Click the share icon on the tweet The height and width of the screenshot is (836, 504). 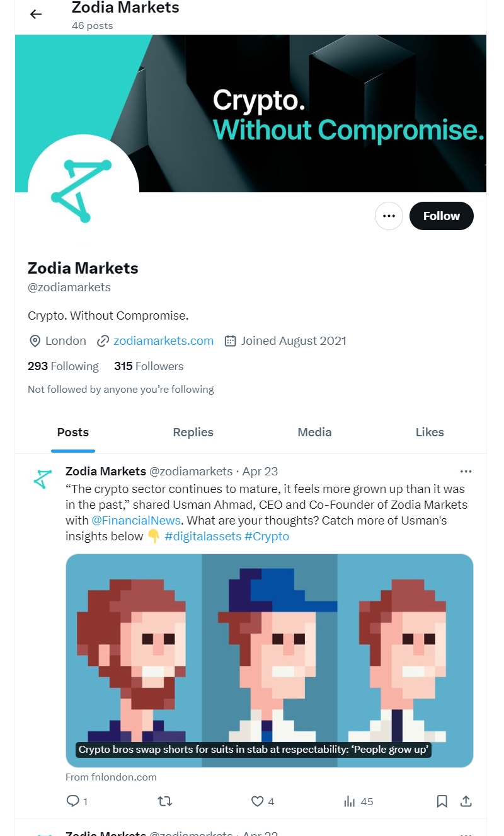(x=466, y=801)
